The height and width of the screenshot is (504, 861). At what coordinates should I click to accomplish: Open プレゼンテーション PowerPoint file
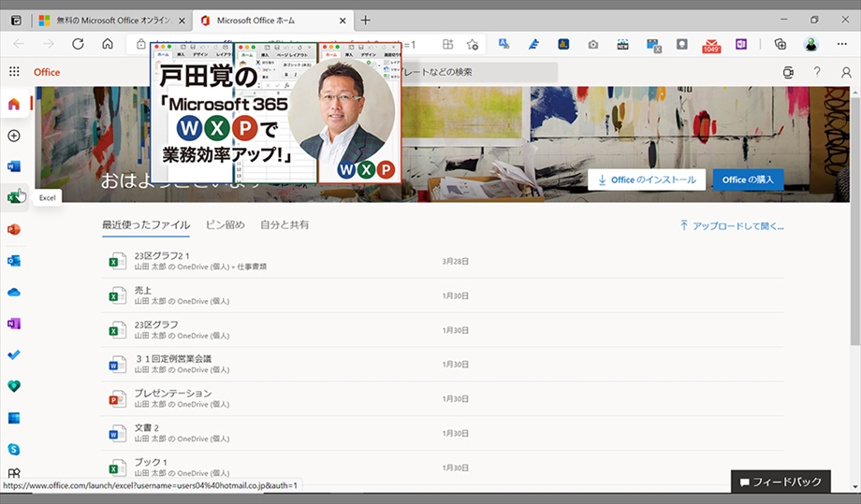[x=443, y=398]
